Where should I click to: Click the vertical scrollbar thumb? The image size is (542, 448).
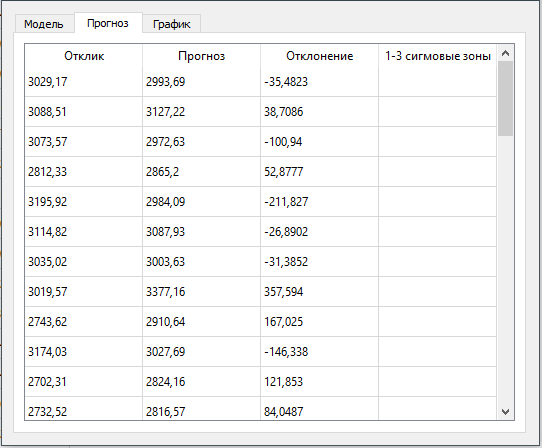(x=505, y=99)
